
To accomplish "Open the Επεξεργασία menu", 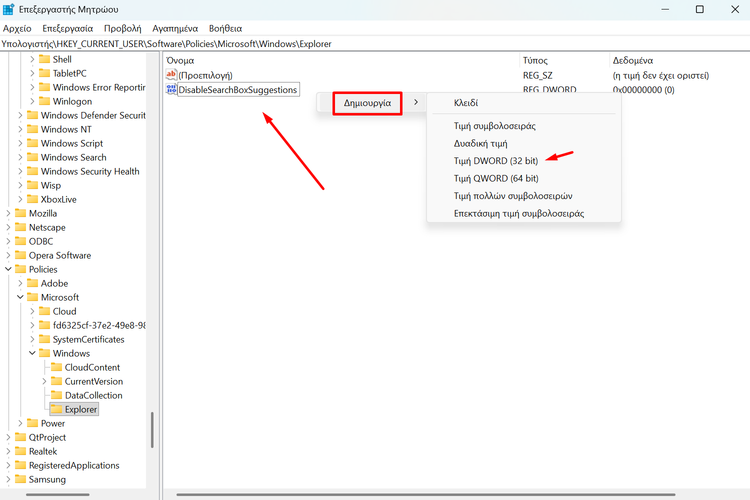I will [69, 29].
